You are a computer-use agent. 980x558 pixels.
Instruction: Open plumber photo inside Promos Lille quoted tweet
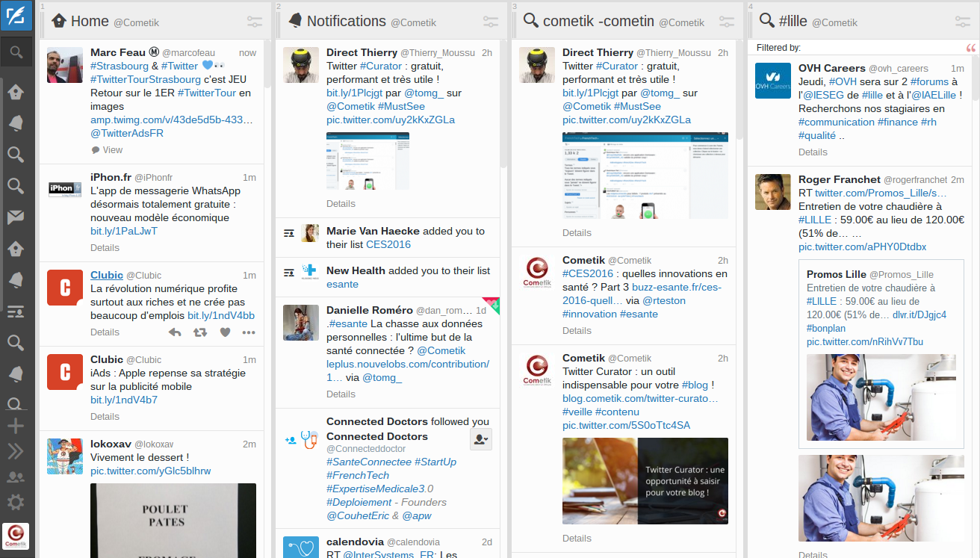click(x=881, y=396)
